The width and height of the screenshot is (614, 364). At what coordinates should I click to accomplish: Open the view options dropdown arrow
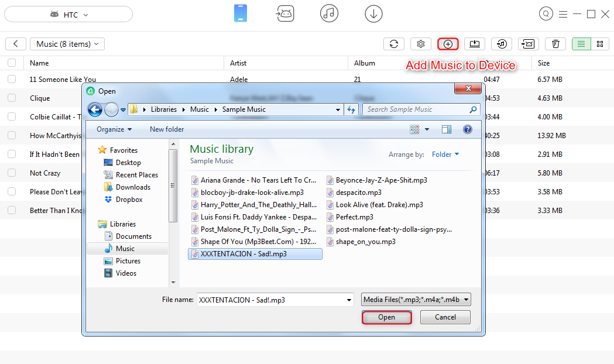tap(427, 129)
